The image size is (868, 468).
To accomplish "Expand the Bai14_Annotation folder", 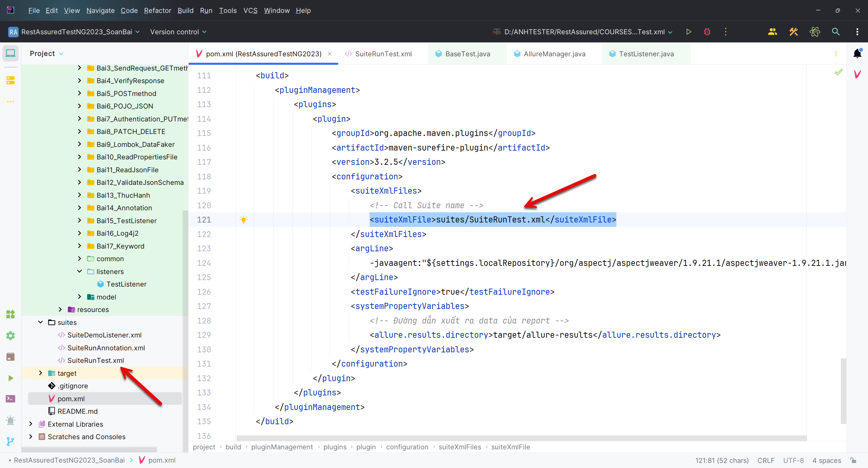I will (x=79, y=208).
